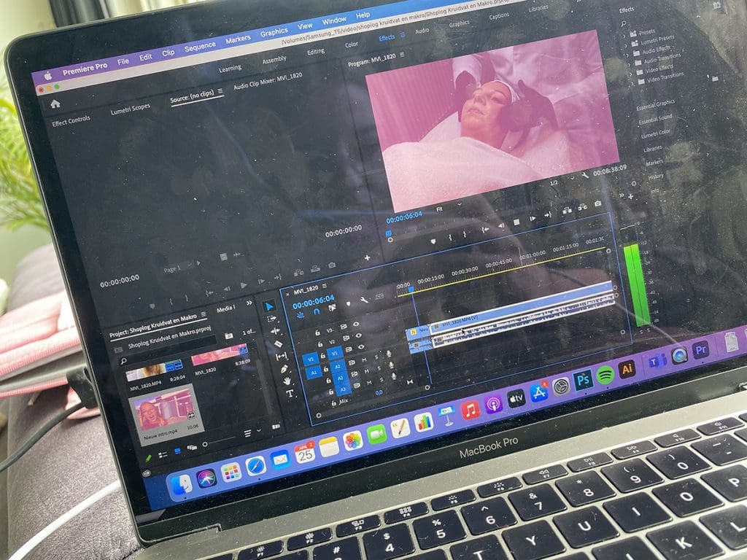
Task: Select the Razor tool
Action: [277, 343]
